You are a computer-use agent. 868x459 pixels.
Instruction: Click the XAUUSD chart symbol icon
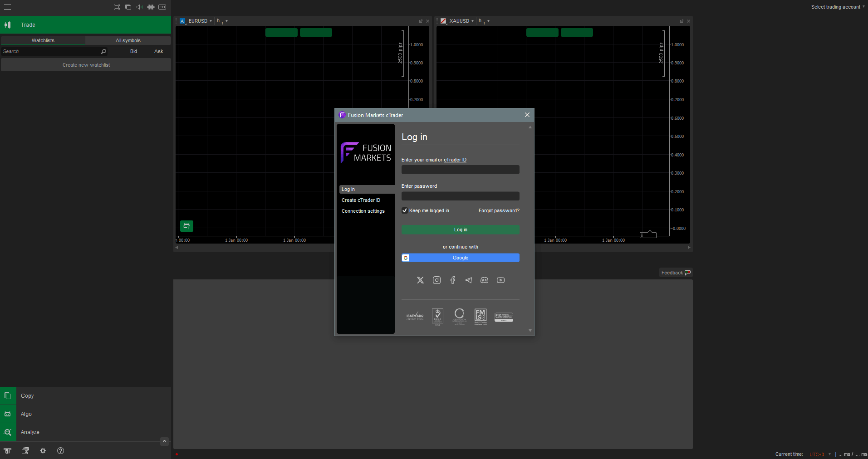[x=443, y=21]
